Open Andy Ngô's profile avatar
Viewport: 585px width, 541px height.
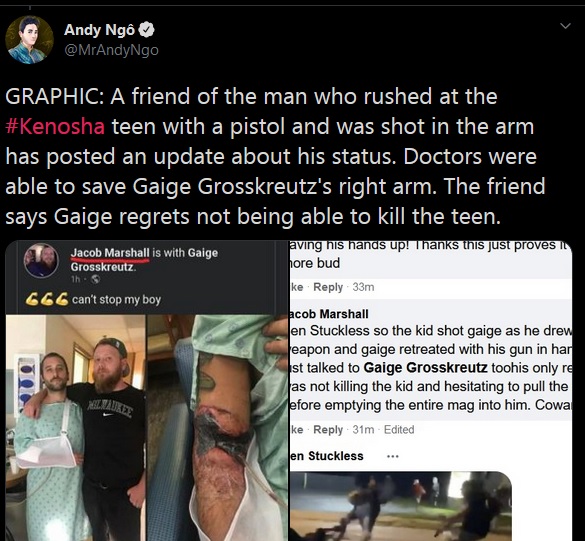29,40
